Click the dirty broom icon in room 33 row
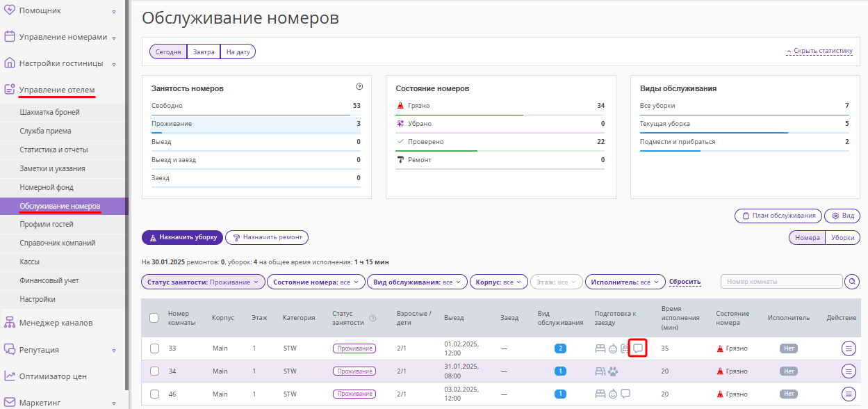 [x=720, y=348]
